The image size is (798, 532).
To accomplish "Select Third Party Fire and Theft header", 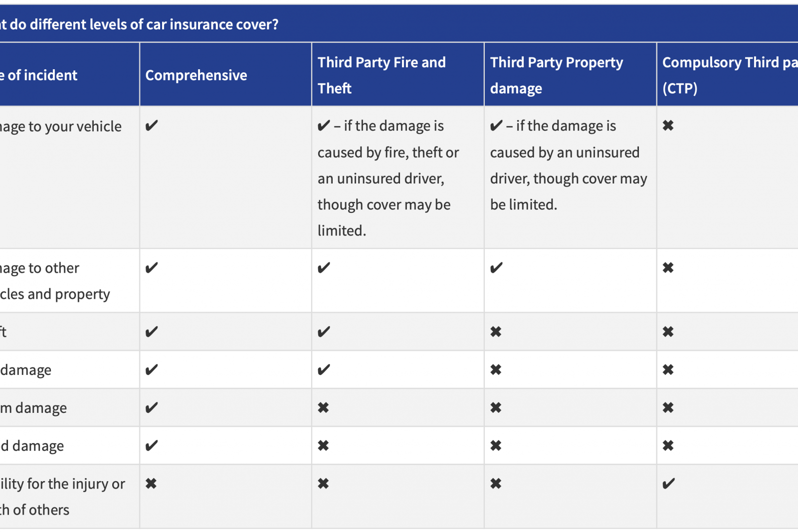I will pyautogui.click(x=382, y=75).
